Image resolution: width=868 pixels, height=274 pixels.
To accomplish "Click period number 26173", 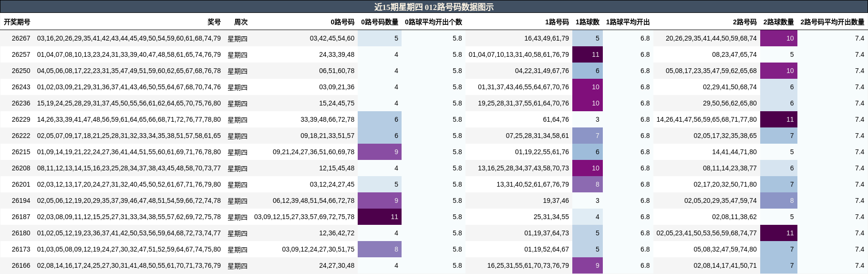I will tap(21, 249).
